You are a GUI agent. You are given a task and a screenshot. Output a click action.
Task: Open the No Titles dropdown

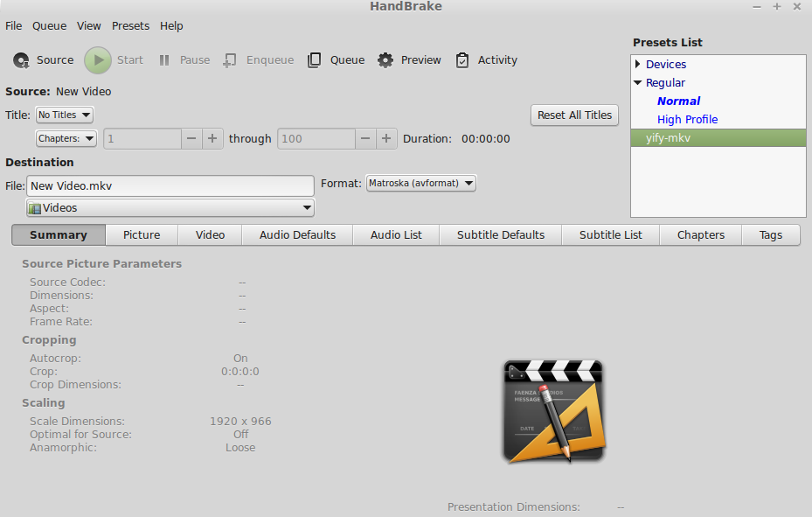tap(64, 115)
